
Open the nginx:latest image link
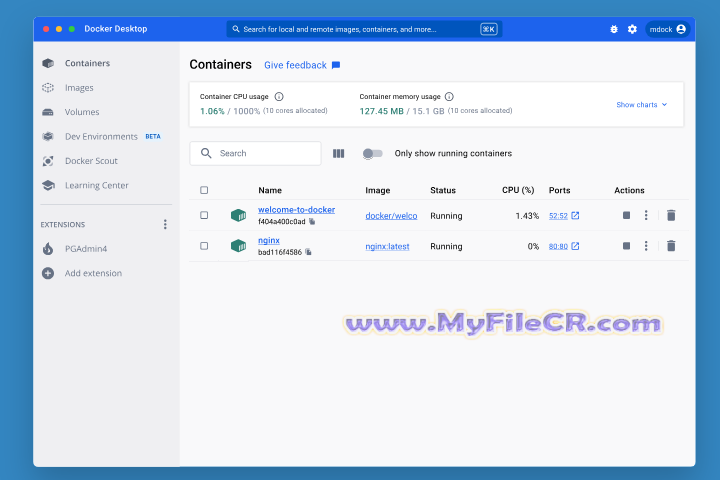(387, 246)
